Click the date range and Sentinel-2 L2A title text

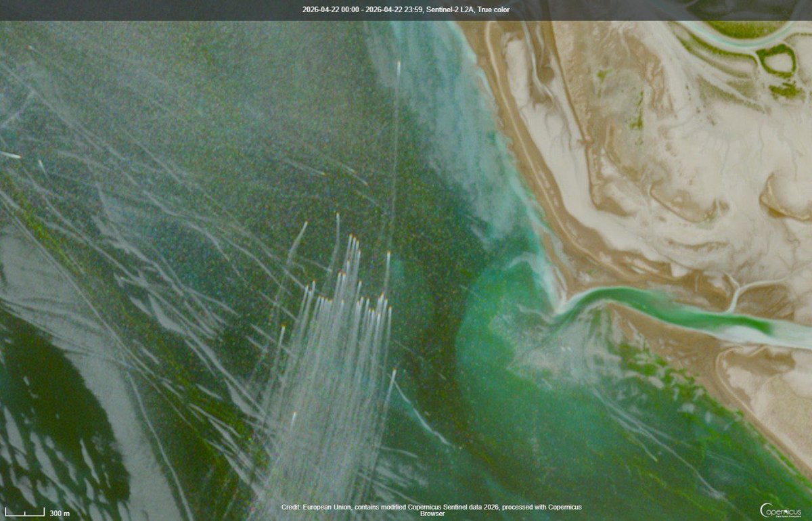(405, 9)
